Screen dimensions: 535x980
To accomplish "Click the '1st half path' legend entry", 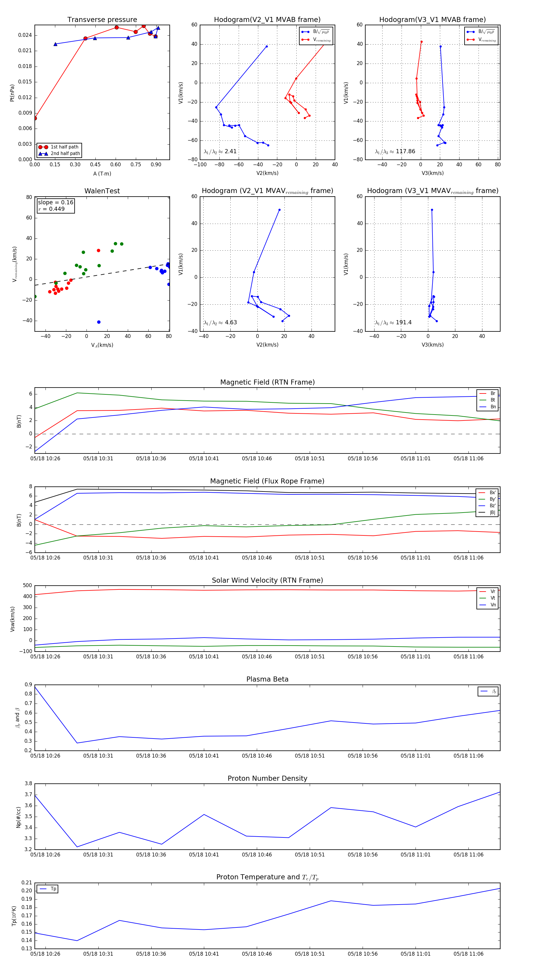I will pyautogui.click(x=59, y=147).
